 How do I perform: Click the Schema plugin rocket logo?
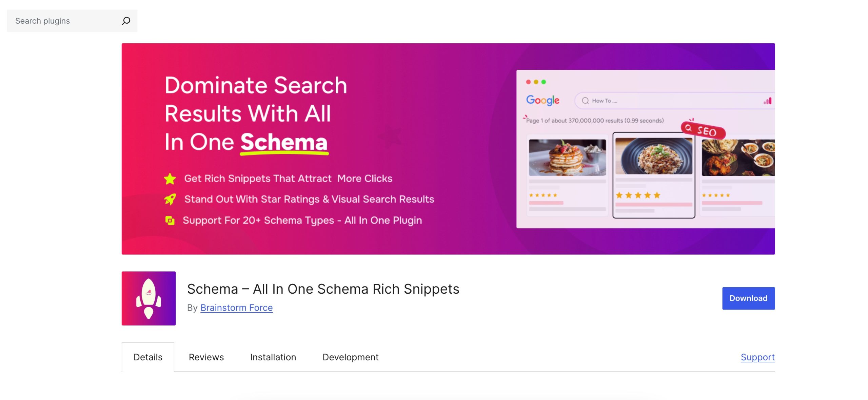pos(149,298)
